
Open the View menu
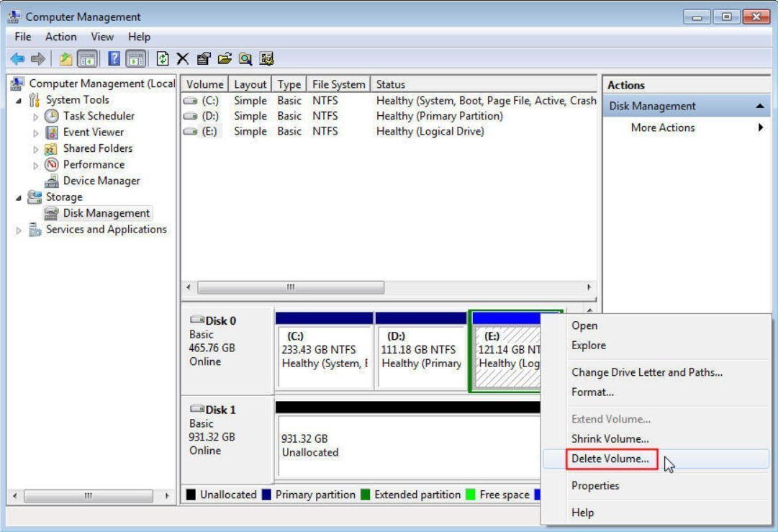[x=102, y=37]
